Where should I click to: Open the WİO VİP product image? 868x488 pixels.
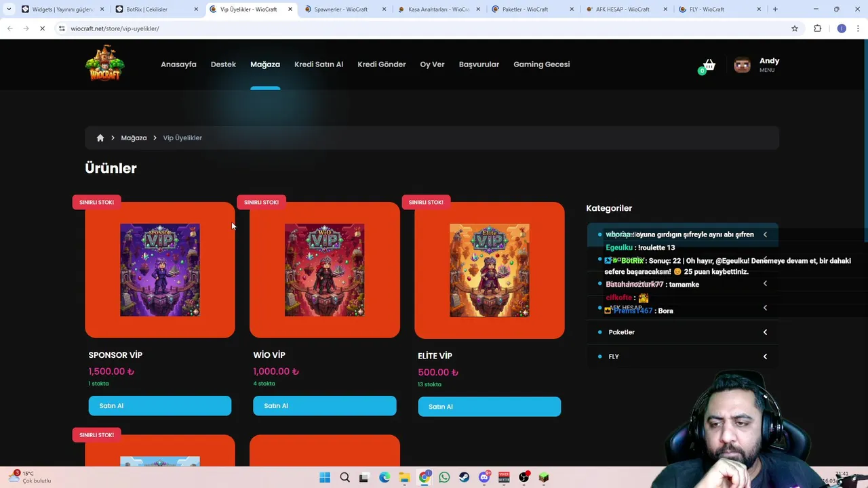(x=325, y=270)
